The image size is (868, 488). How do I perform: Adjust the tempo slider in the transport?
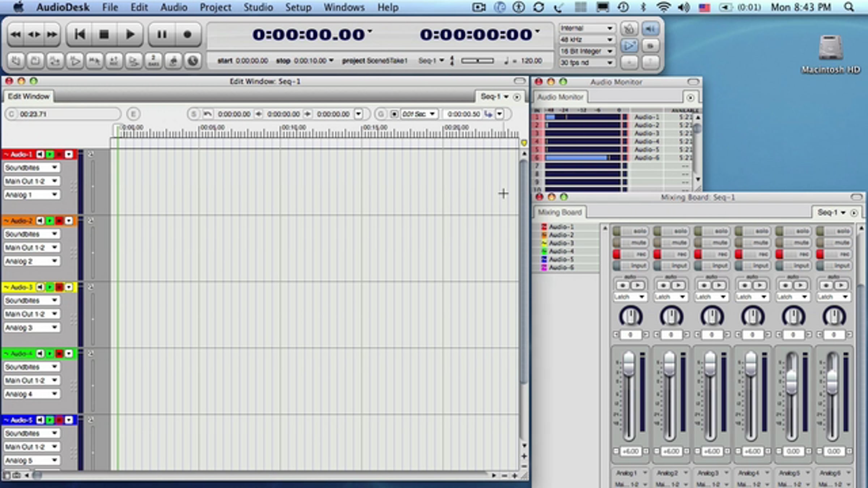[x=477, y=61]
